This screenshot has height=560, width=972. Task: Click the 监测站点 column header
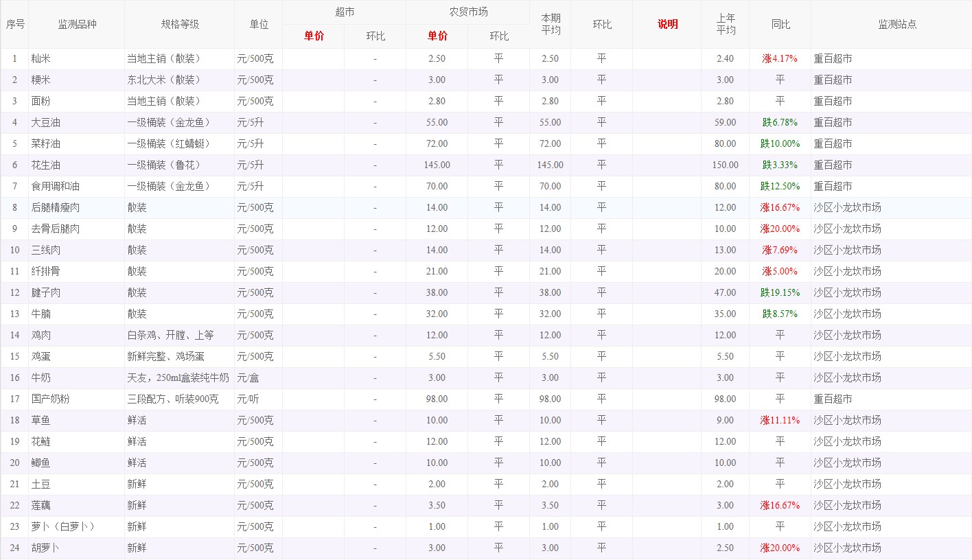tap(897, 24)
